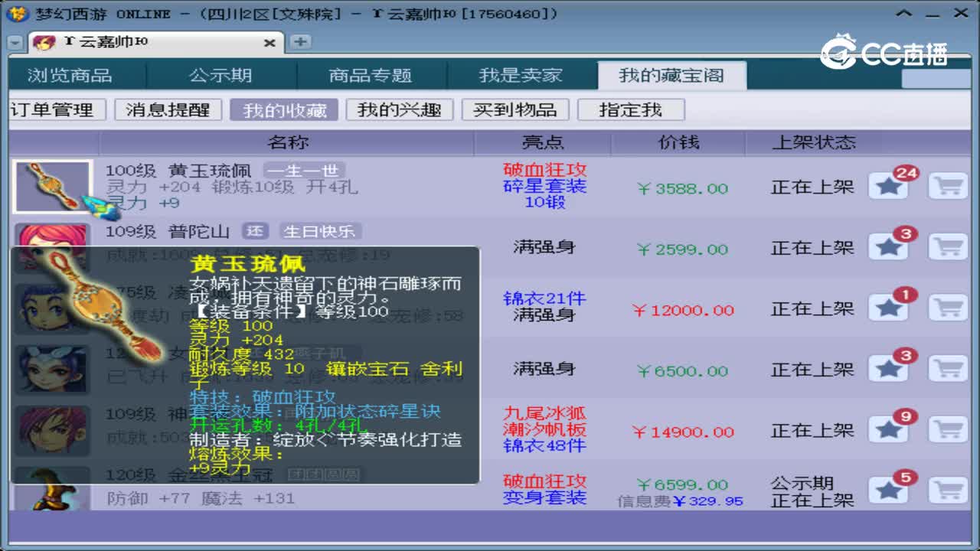980x551 pixels.
Task: Click 潮汐帆板 highlight text
Action: [x=545, y=429]
